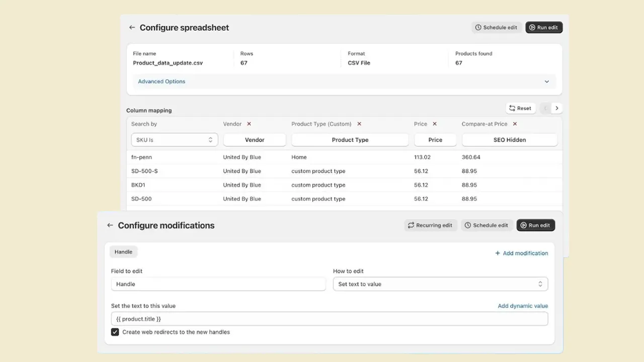Click file name Product_data_update.csv

coord(168,63)
